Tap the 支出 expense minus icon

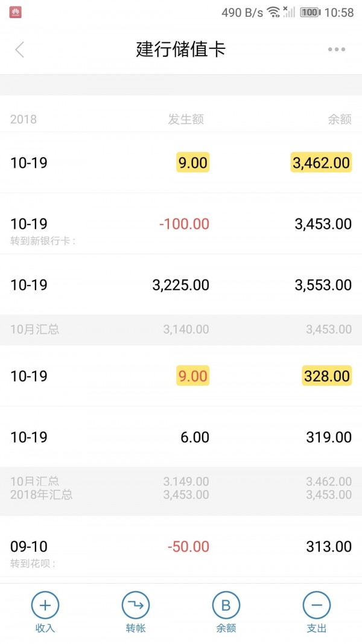click(x=316, y=605)
